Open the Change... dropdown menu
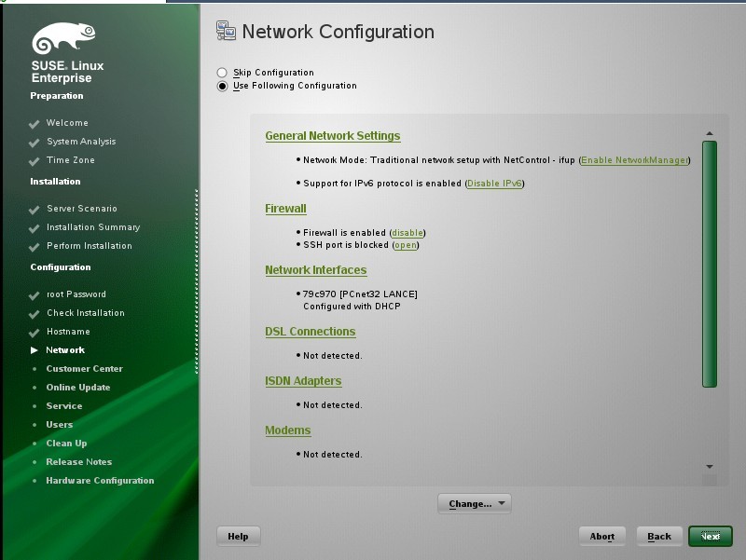The width and height of the screenshot is (746, 560). pyautogui.click(x=475, y=503)
